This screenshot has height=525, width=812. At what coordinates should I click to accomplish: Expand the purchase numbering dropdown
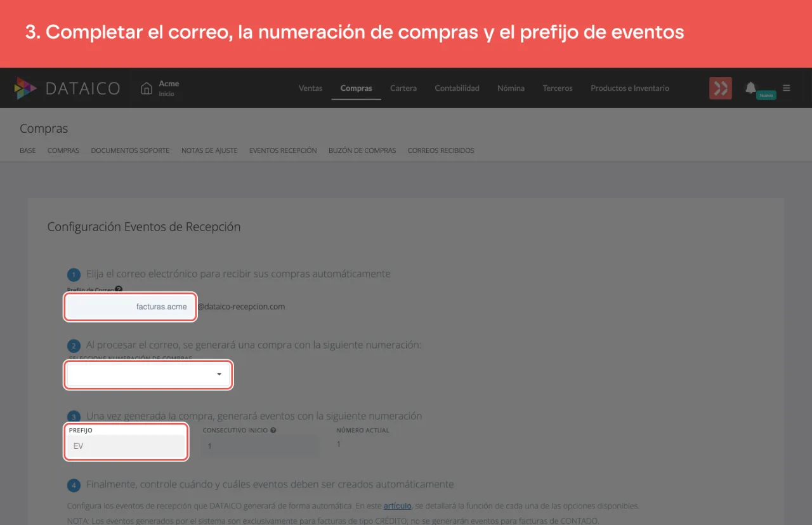pos(148,375)
